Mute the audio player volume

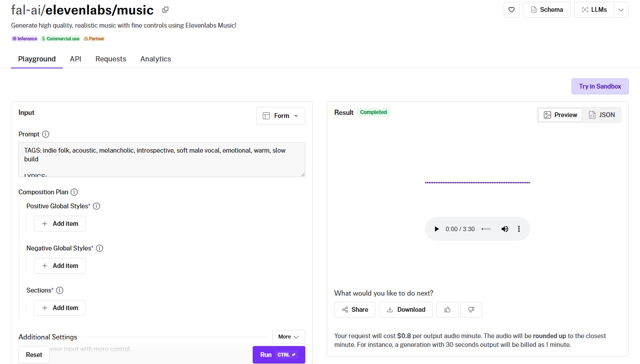click(x=505, y=229)
